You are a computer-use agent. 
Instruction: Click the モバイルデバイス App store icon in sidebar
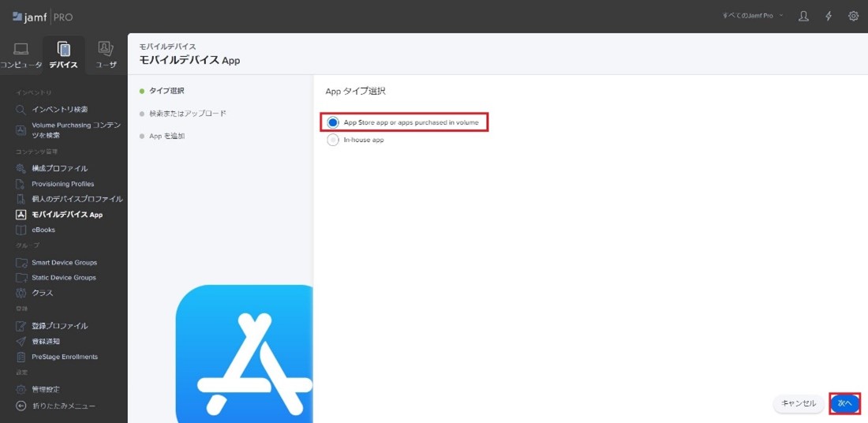click(x=21, y=215)
